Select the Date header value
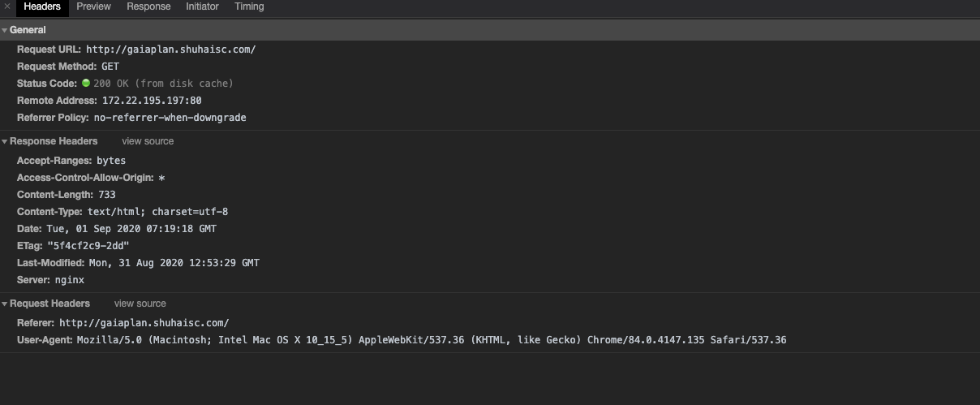Image resolution: width=980 pixels, height=405 pixels. tap(131, 229)
